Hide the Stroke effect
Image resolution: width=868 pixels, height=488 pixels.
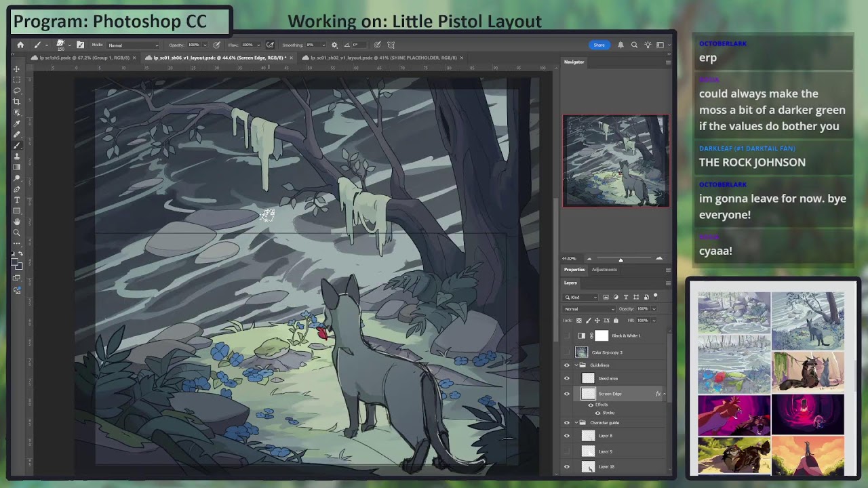pyautogui.click(x=597, y=413)
